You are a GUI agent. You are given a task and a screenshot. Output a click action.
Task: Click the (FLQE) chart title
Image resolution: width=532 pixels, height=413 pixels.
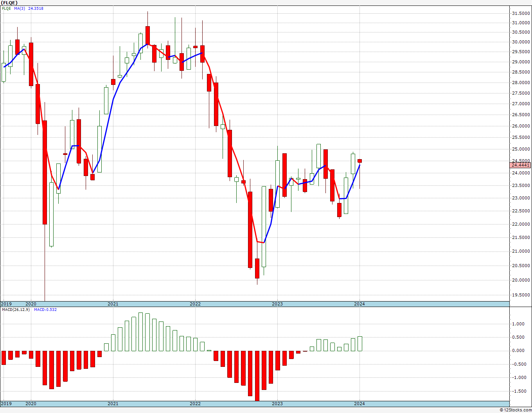[9, 2]
